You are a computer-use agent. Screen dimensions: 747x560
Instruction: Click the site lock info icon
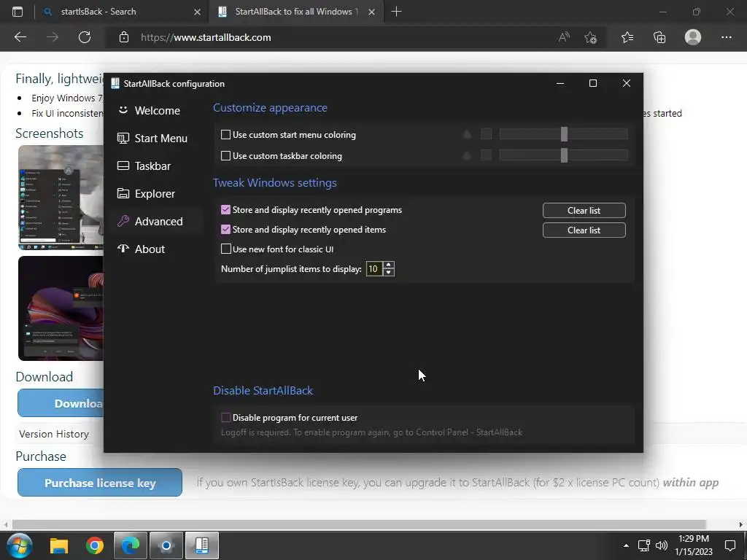pyautogui.click(x=124, y=37)
